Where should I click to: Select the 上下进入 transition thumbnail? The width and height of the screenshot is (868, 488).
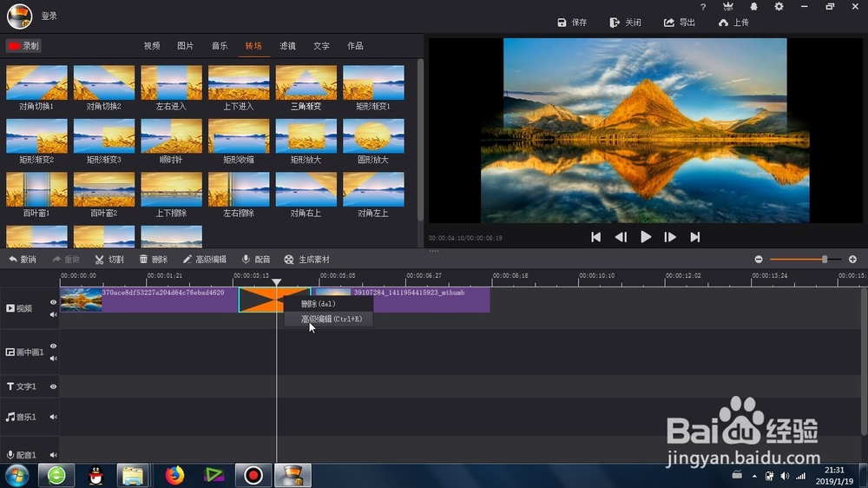tap(239, 82)
